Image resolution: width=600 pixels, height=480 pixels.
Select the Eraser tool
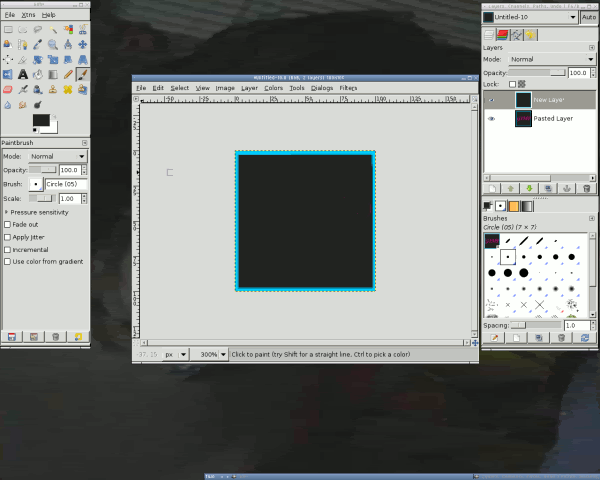(x=8, y=90)
